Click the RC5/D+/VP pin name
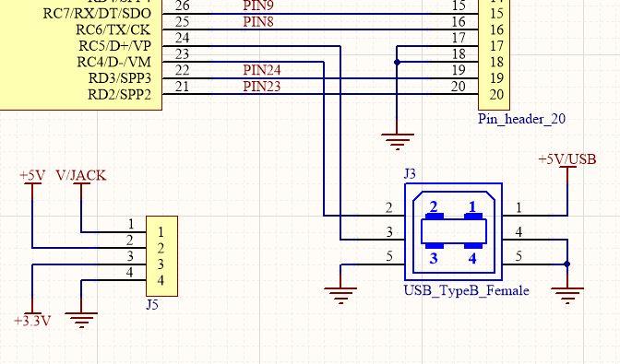This screenshot has height=364, width=620. click(x=115, y=46)
